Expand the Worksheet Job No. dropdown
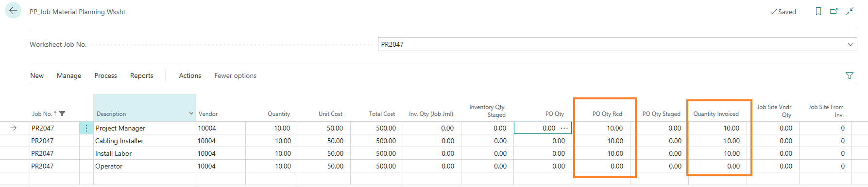Image resolution: width=868 pixels, height=187 pixels. point(851,44)
